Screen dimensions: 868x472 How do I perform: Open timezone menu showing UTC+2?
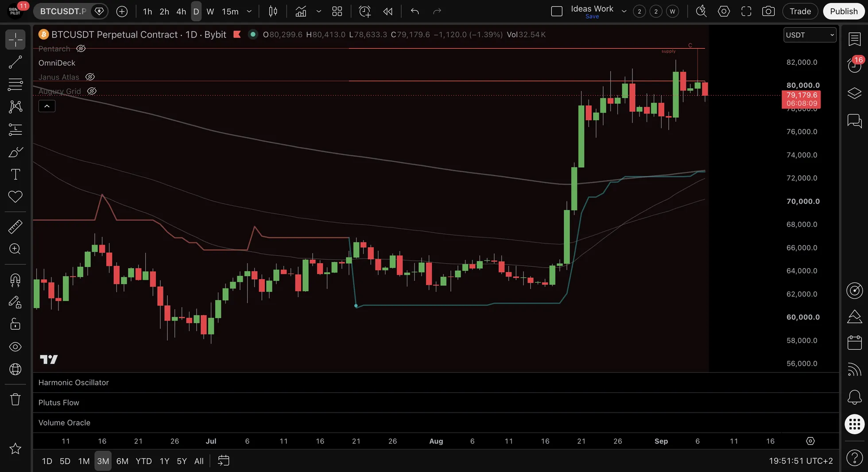click(x=801, y=461)
